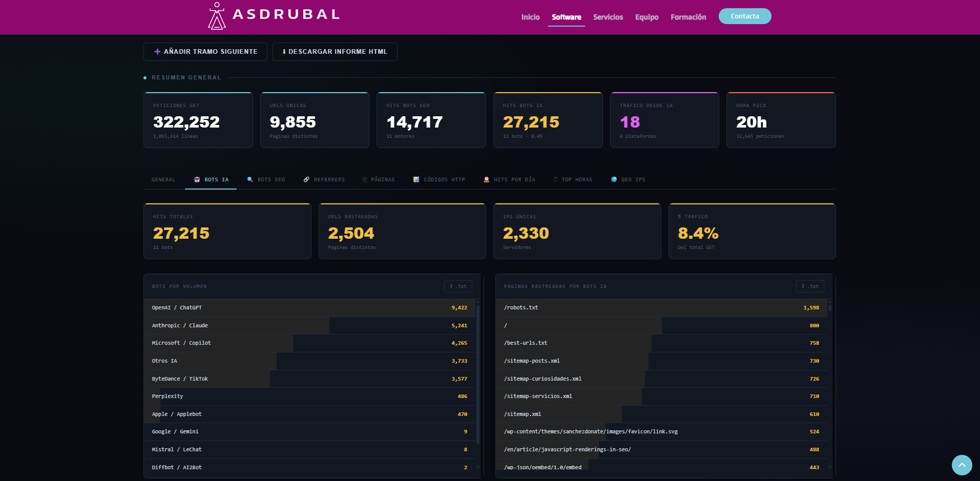980x481 pixels.
Task: Open the Bots SEO tab
Action: click(x=266, y=180)
